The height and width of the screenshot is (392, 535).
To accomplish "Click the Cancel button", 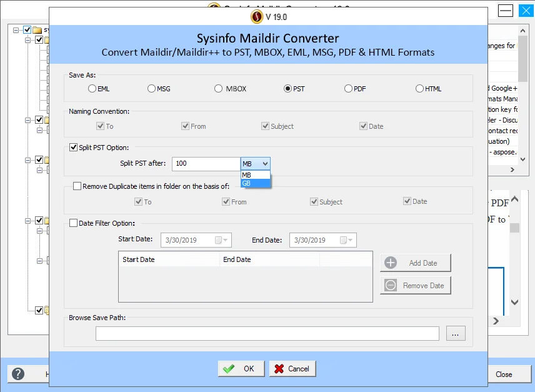I will (x=292, y=369).
